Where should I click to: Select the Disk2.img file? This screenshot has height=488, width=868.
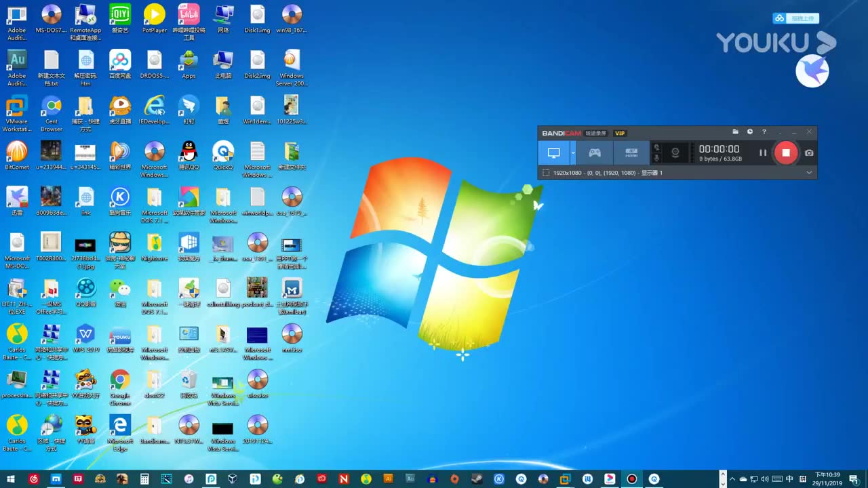coord(258,64)
